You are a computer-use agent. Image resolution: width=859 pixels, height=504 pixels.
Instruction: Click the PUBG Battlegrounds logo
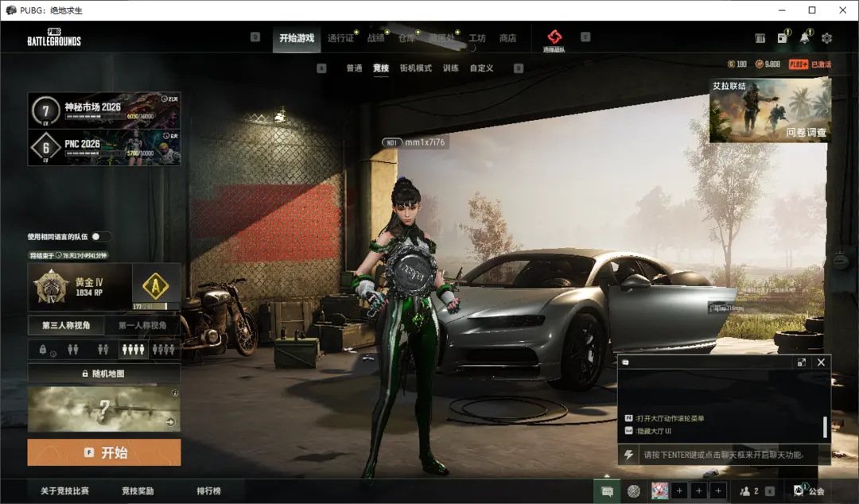pos(54,37)
